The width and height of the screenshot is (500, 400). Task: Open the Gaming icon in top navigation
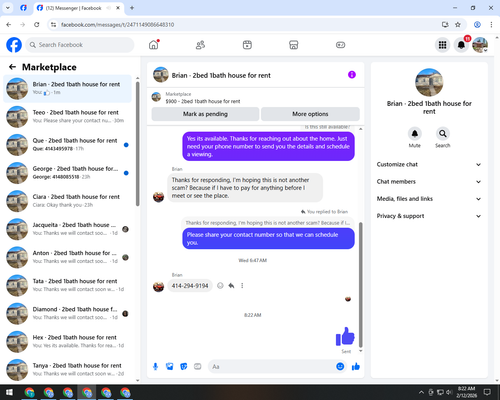[x=340, y=45]
